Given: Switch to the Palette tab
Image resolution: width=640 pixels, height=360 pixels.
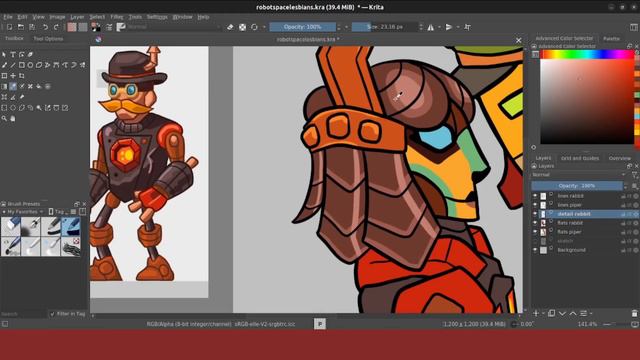Looking at the screenshot, I should pos(611,38).
